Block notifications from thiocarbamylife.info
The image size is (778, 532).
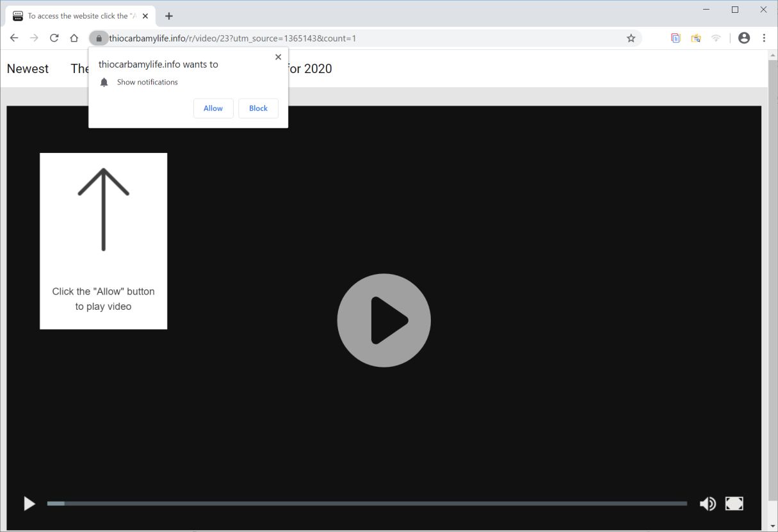click(258, 108)
